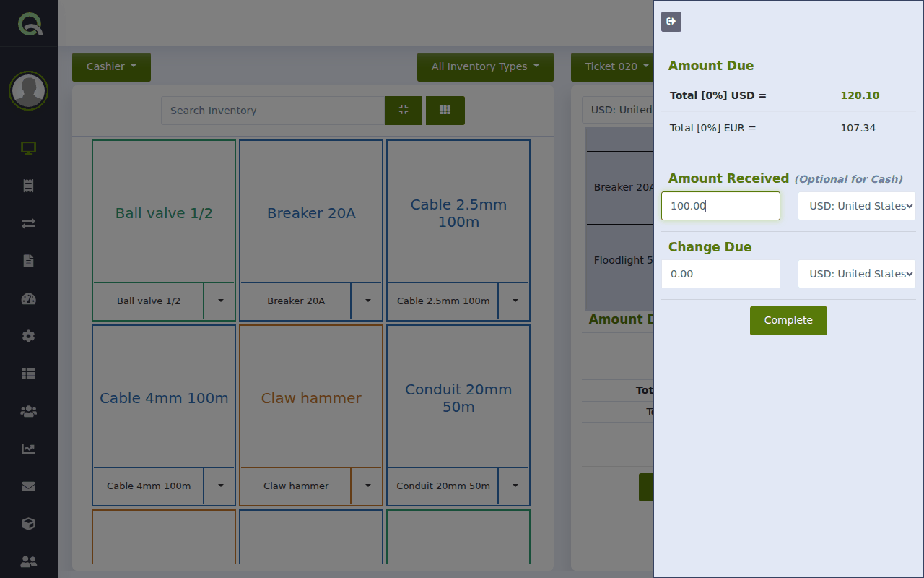Open the reports chart icon in sidebar
The image size is (924, 578).
point(29,449)
